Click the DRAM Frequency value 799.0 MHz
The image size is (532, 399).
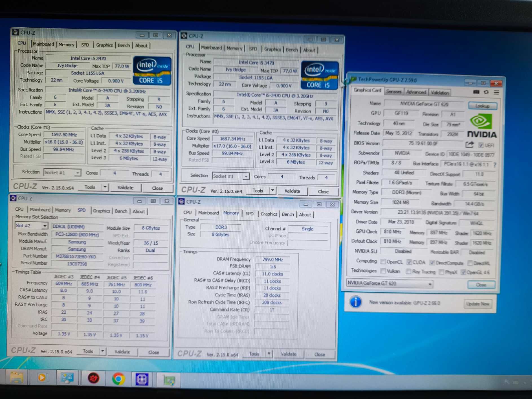272,259
